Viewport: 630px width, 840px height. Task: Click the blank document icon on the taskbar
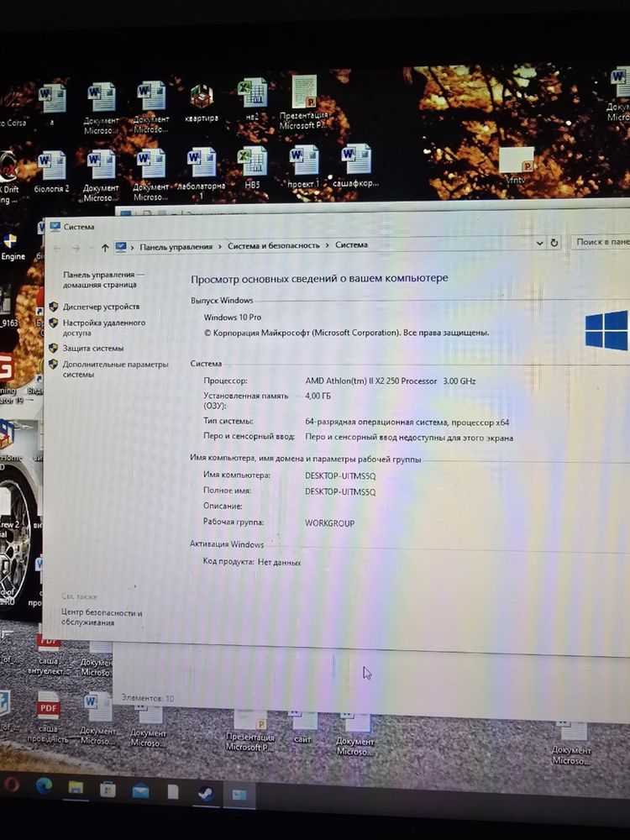172,792
